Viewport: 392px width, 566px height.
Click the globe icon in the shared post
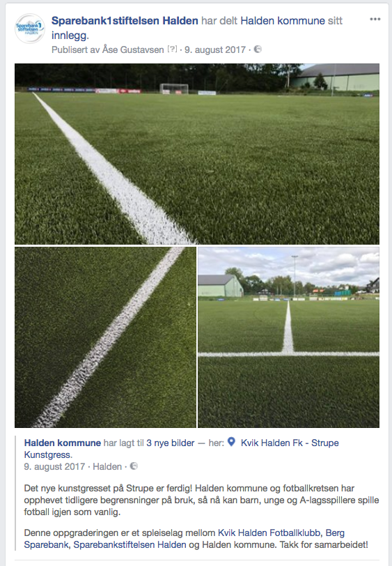pyautogui.click(x=134, y=466)
